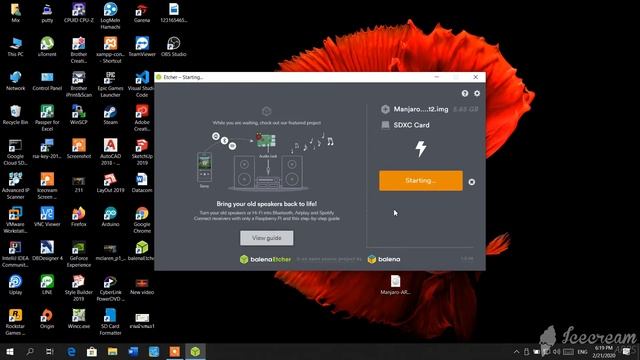Click the Manjaro image plus icon
This screenshot has width=640, height=360.
385,109
